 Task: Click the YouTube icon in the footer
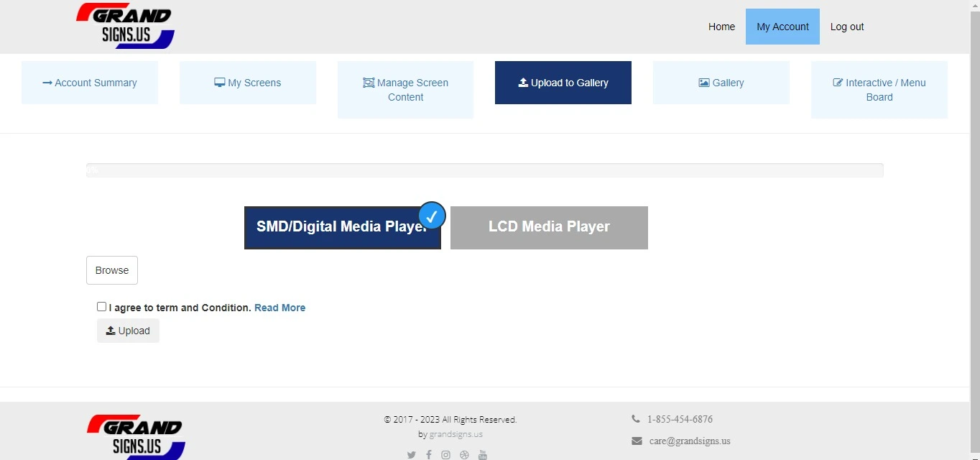click(x=483, y=455)
